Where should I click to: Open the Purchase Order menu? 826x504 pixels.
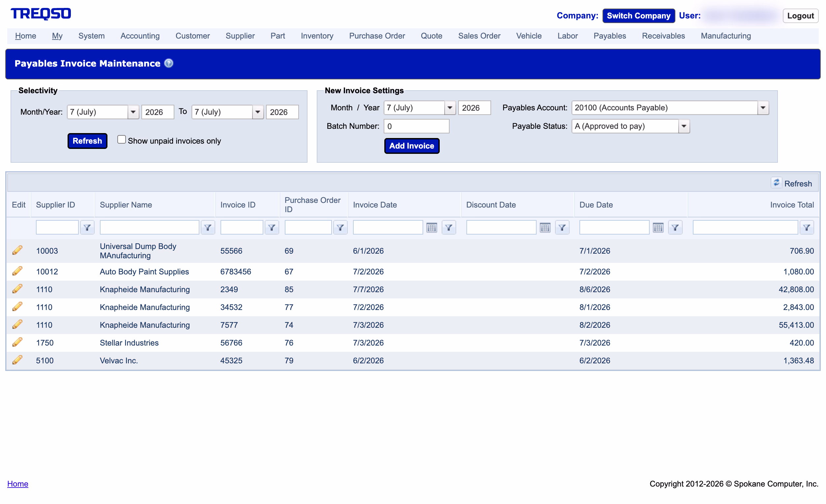(377, 36)
